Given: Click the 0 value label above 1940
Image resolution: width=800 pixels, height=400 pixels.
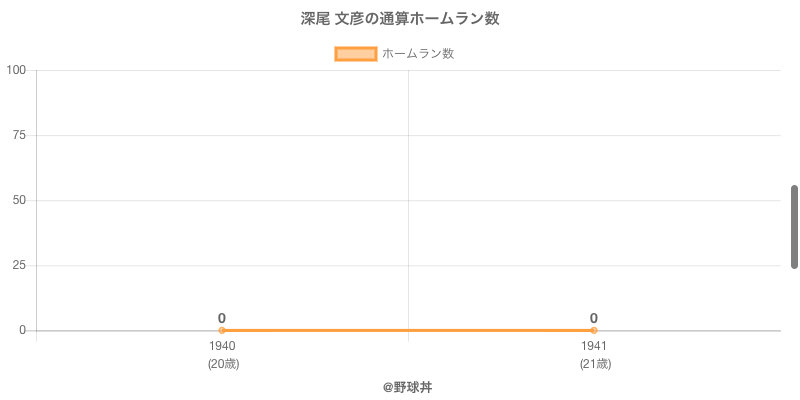Looking at the screenshot, I should (x=222, y=318).
